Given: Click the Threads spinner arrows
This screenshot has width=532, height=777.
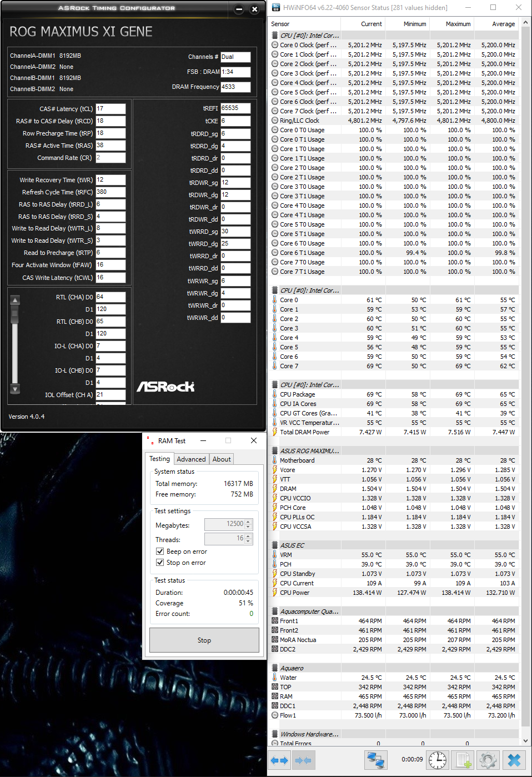Looking at the screenshot, I should tap(248, 538).
